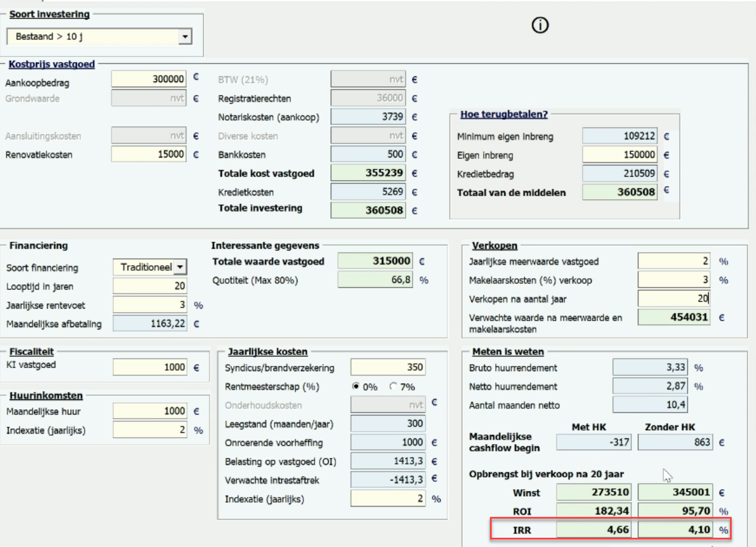The height and width of the screenshot is (547, 756).
Task: Click the Huurinkomsten Indexatie (jaarlijks) field
Action: [150, 429]
